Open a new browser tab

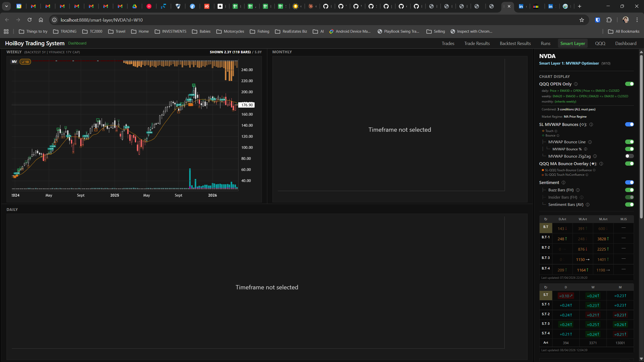tap(580, 6)
